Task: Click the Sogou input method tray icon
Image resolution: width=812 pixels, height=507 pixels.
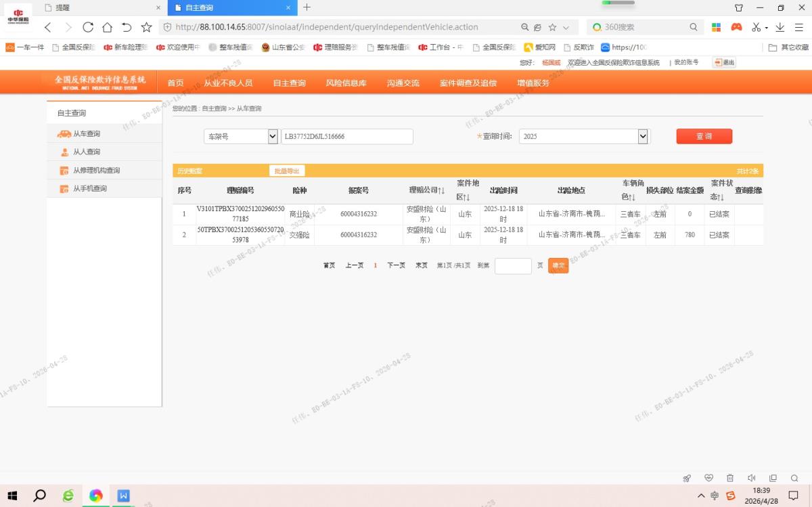Action: tap(731, 495)
